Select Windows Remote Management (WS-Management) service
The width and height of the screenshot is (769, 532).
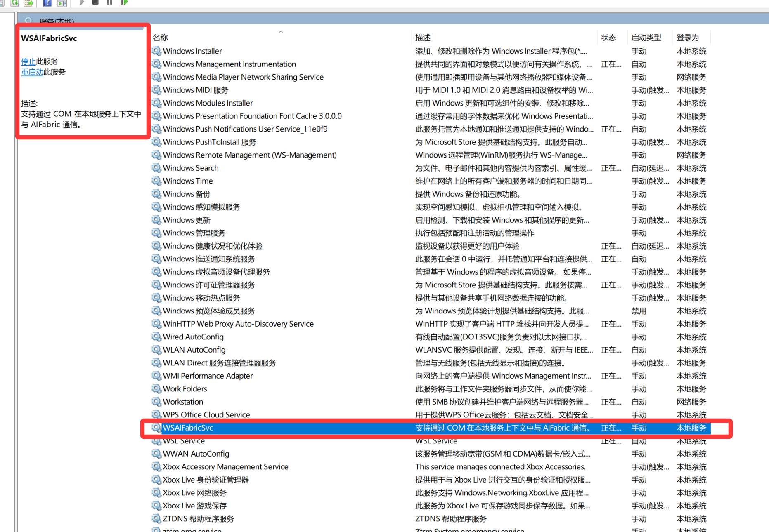tap(250, 155)
